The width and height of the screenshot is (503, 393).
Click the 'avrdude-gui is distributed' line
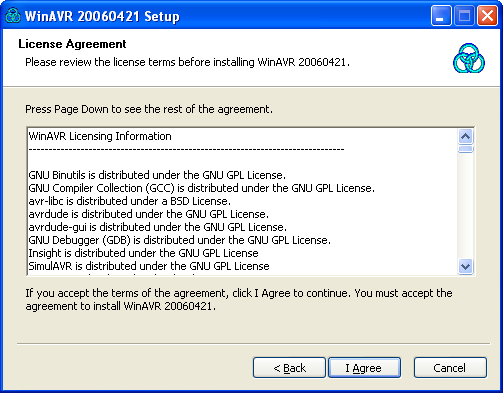coord(158,227)
